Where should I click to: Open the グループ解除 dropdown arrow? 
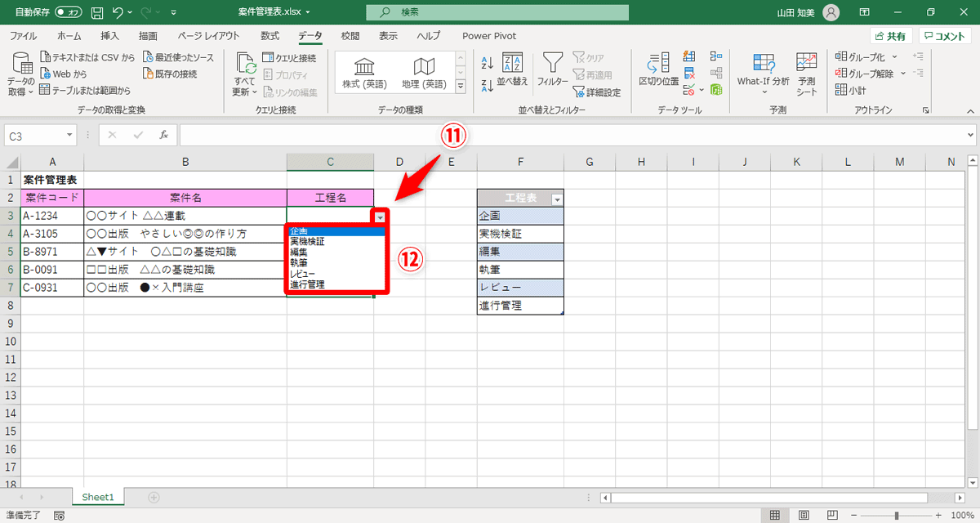click(x=903, y=74)
